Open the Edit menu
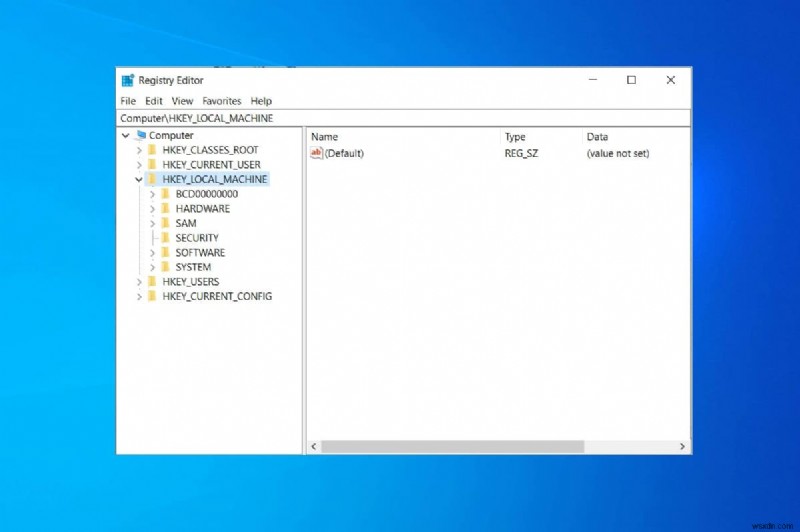 click(x=154, y=101)
